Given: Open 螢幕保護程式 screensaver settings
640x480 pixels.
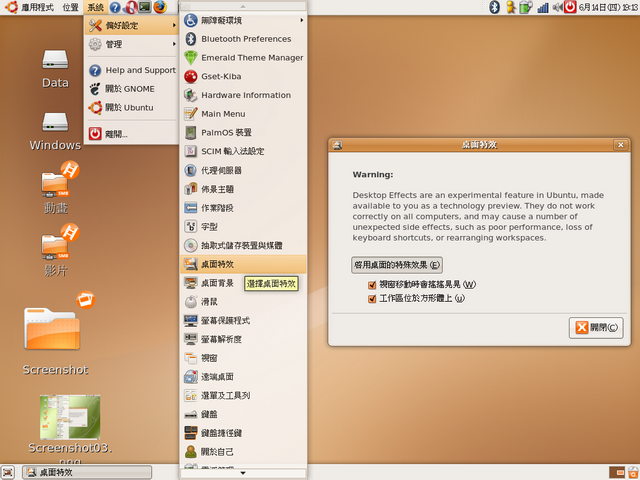Looking at the screenshot, I should coord(243,320).
